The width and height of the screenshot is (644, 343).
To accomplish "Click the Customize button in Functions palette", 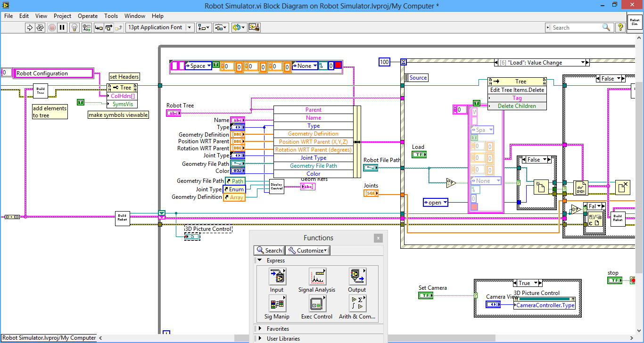I will coord(308,250).
